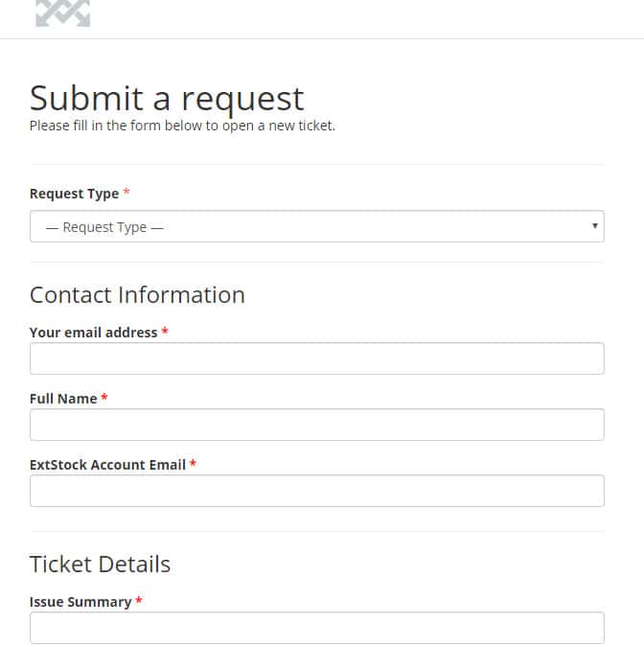The image size is (644, 647).
Task: Click the arrow on the Request Type select
Action: pyautogui.click(x=595, y=226)
